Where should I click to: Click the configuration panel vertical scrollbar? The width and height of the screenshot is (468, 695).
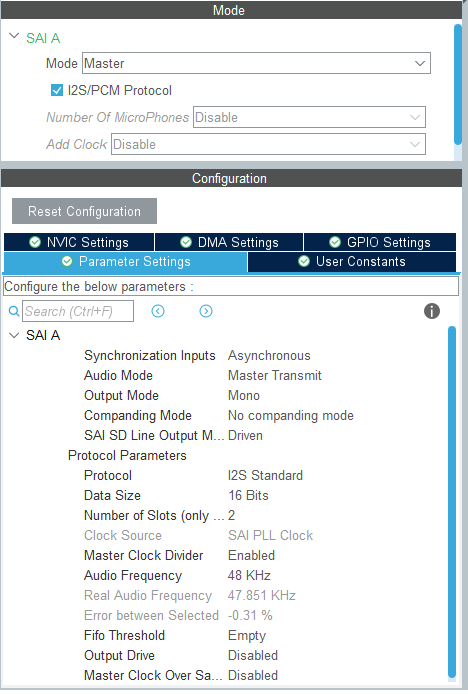452,504
